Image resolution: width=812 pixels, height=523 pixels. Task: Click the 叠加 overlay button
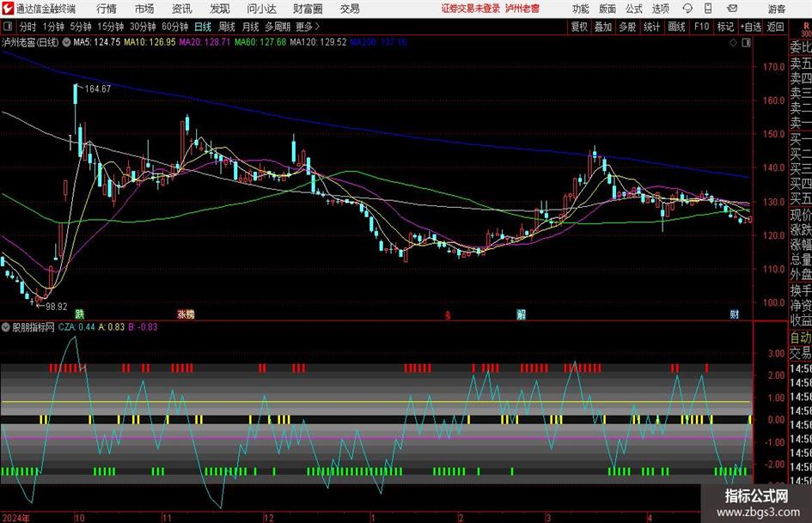pos(603,27)
